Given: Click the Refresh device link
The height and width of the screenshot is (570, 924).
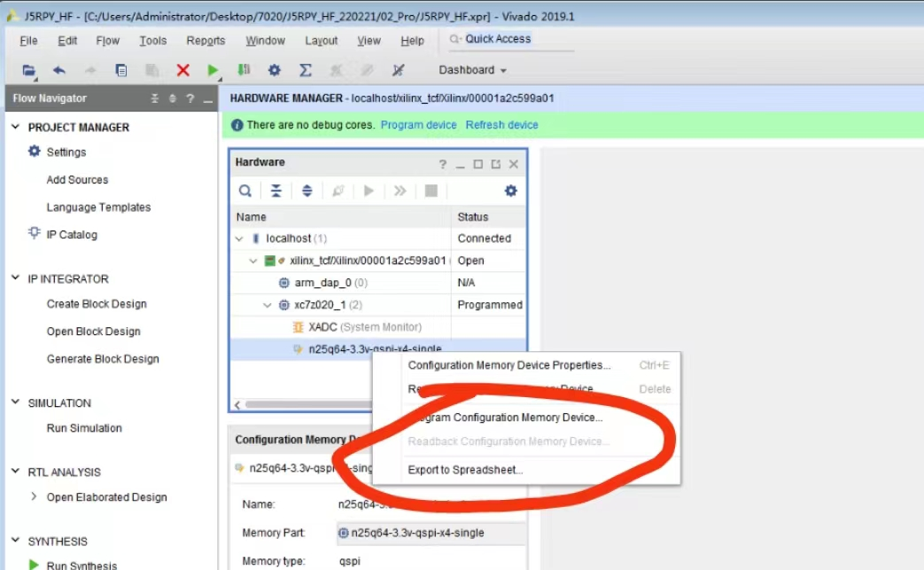Looking at the screenshot, I should tap(501, 125).
